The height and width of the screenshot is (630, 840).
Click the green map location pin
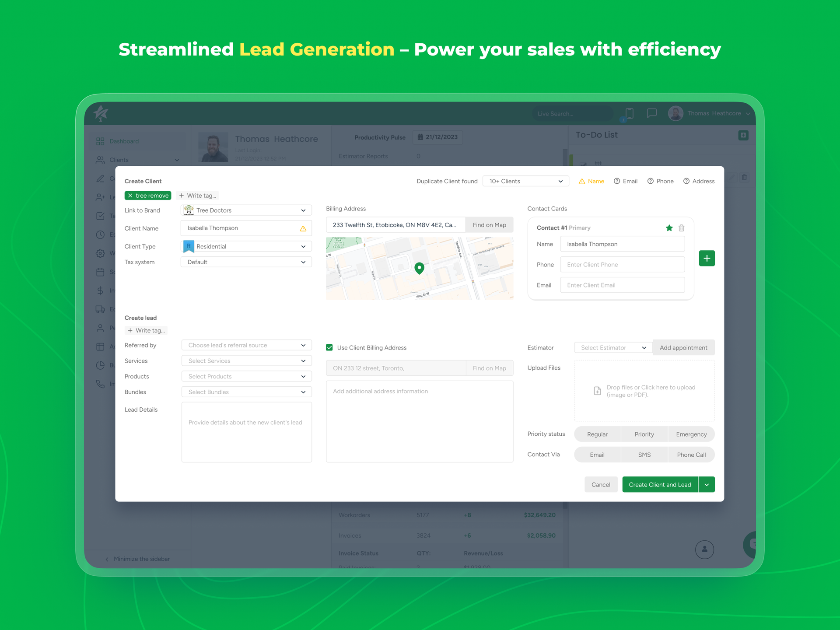click(x=419, y=268)
